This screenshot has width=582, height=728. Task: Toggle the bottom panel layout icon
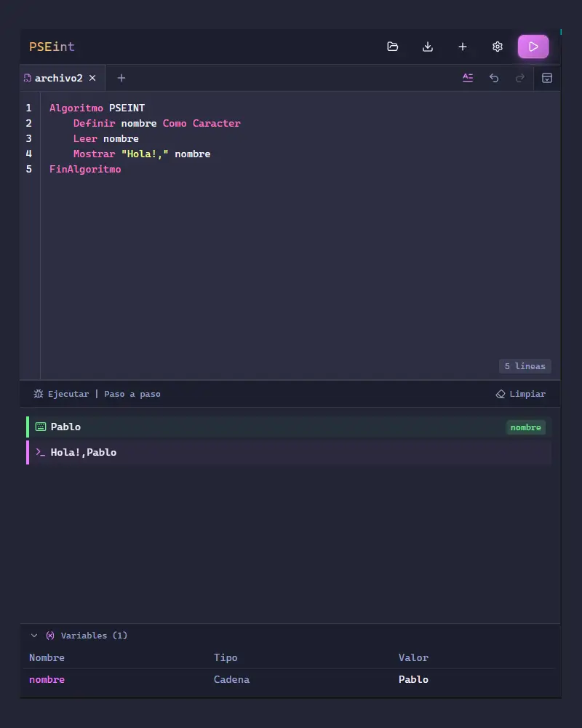[x=547, y=78]
